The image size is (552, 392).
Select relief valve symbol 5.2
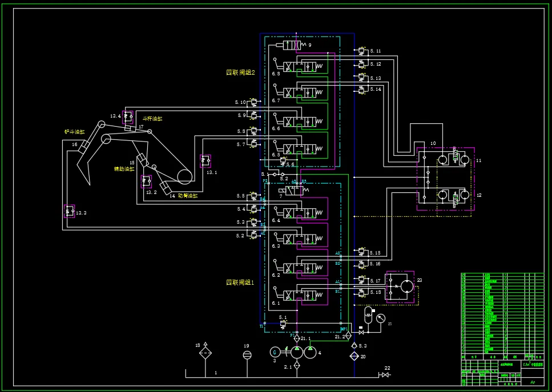pos(253,234)
